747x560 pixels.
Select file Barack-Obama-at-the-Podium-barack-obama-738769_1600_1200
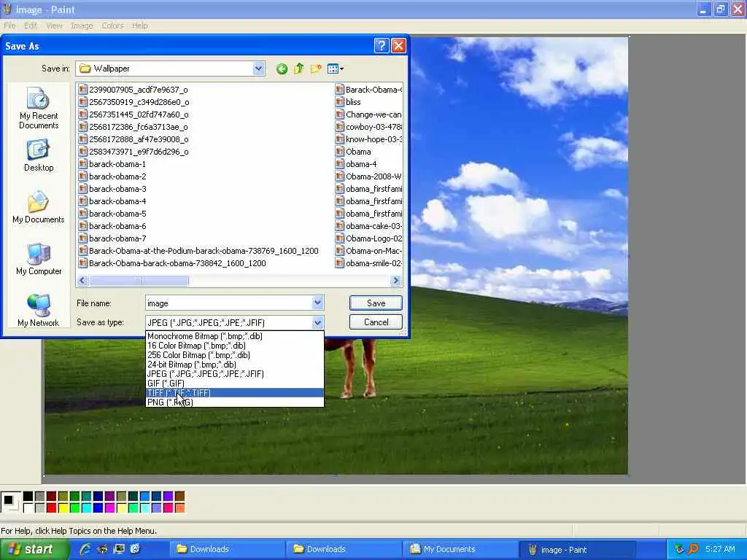point(198,251)
